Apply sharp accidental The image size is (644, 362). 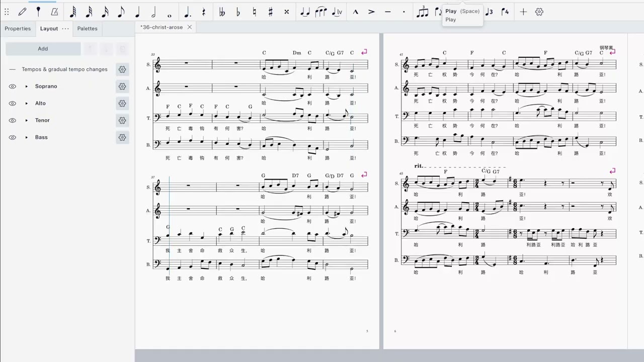[270, 12]
